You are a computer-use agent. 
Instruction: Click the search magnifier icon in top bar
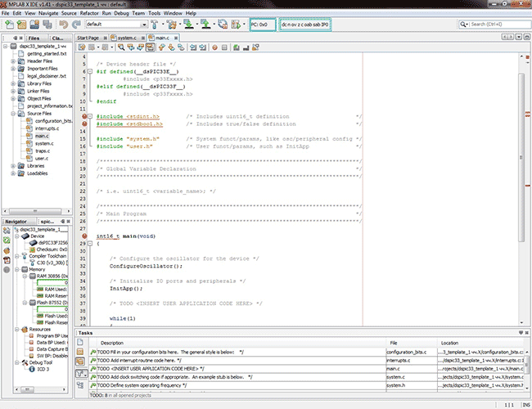[x=463, y=25]
